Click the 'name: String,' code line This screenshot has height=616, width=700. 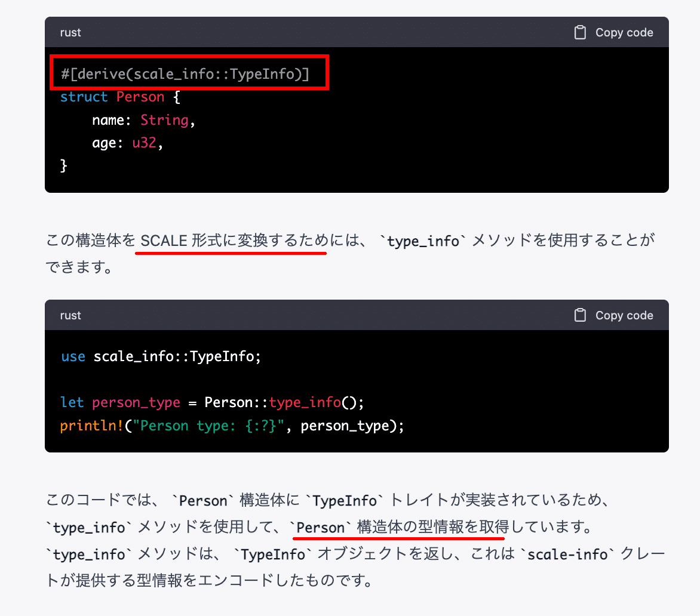pos(144,120)
